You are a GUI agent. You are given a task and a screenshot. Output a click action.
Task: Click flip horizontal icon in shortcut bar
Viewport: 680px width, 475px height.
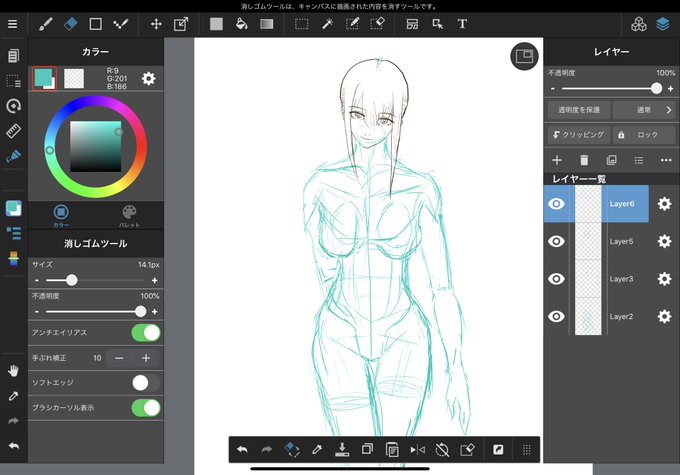pos(417,450)
